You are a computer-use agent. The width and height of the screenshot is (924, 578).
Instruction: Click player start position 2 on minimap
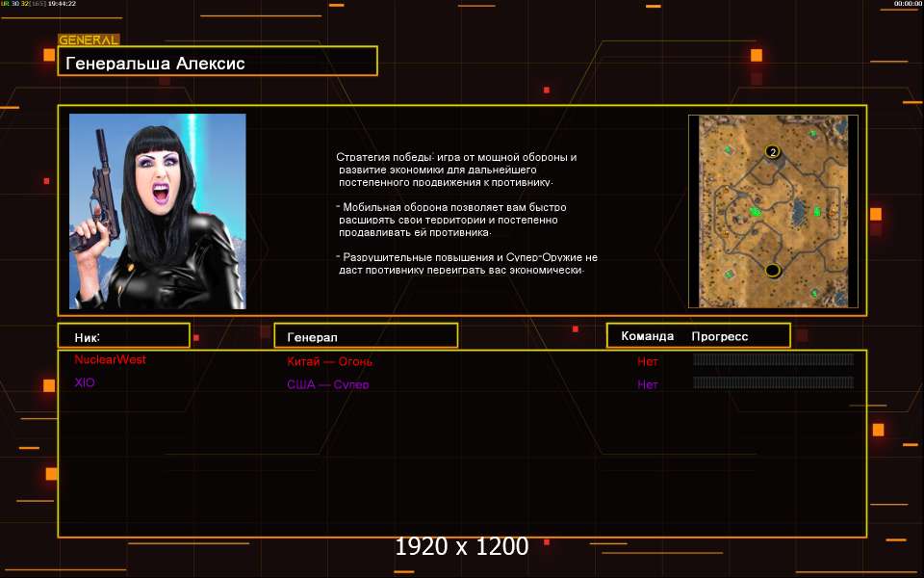(772, 152)
